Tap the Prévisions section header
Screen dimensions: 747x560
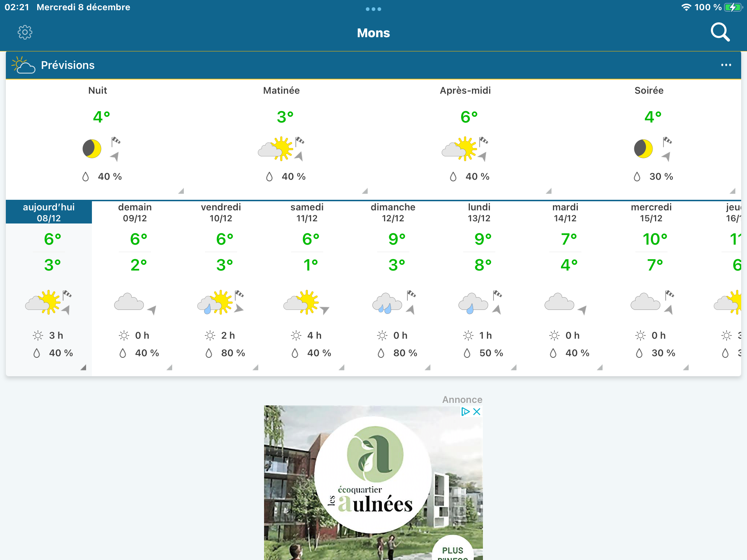(x=68, y=65)
